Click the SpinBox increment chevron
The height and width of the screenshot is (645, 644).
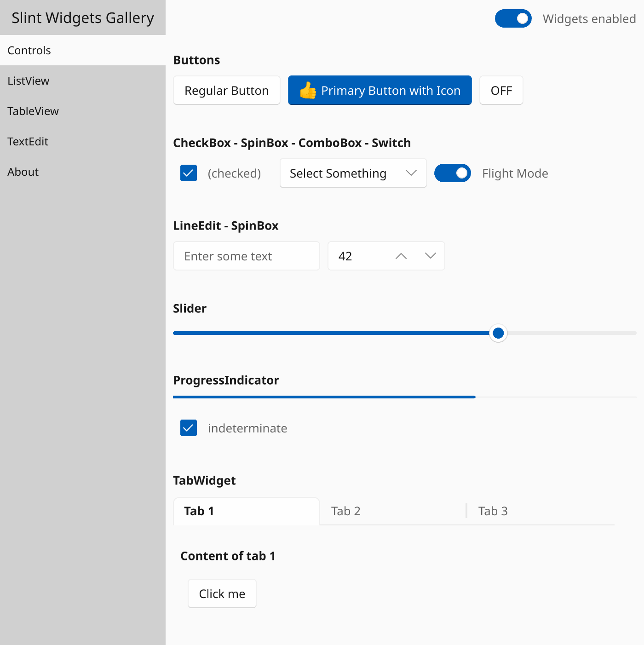pos(401,256)
